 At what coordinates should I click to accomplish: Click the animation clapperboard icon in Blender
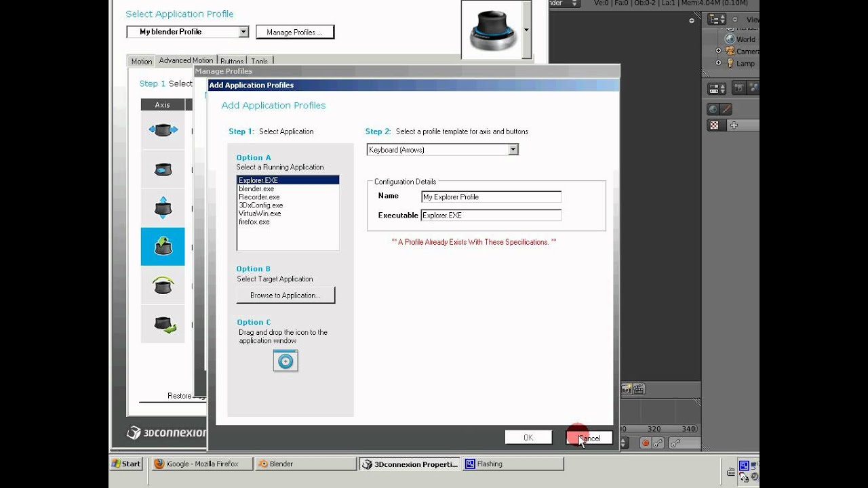pyautogui.click(x=638, y=389)
